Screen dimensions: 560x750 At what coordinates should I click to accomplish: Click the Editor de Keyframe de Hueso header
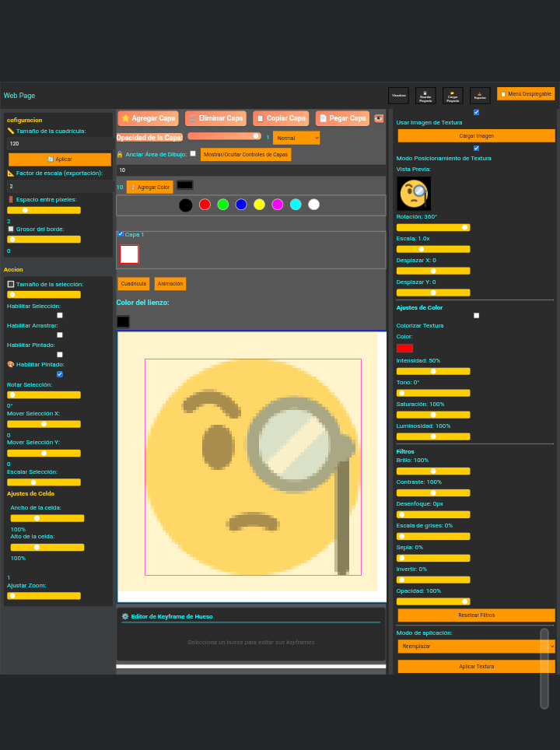tap(172, 616)
